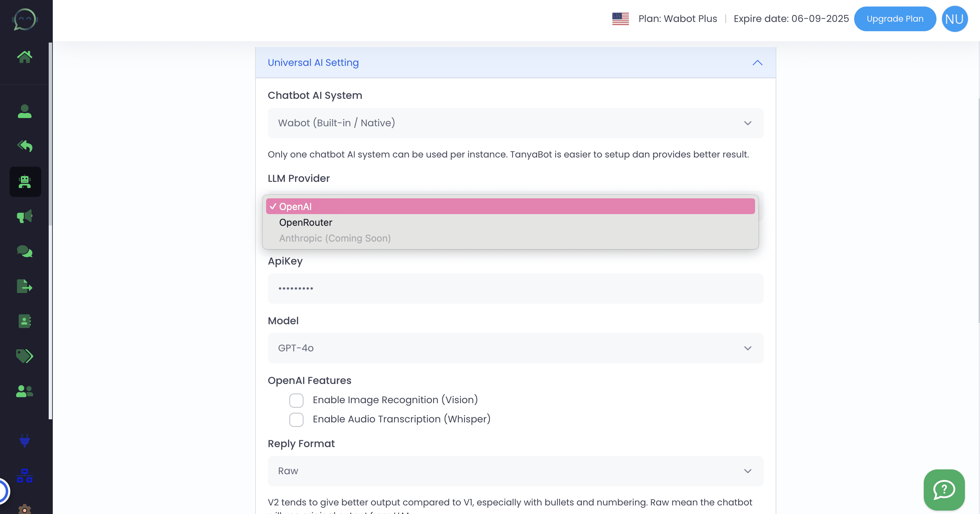Open the file export sidebar icon
The height and width of the screenshot is (514, 980).
click(25, 286)
